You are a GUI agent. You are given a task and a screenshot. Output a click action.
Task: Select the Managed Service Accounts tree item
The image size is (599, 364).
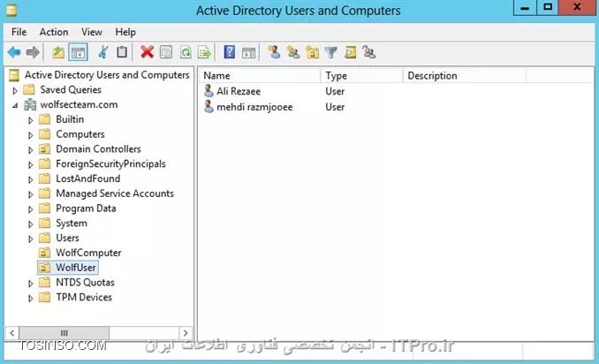(x=115, y=193)
